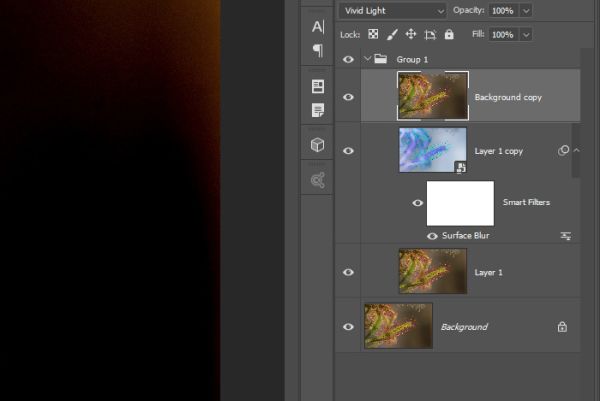Select the Layer 1 copy thumbnail

click(x=433, y=150)
